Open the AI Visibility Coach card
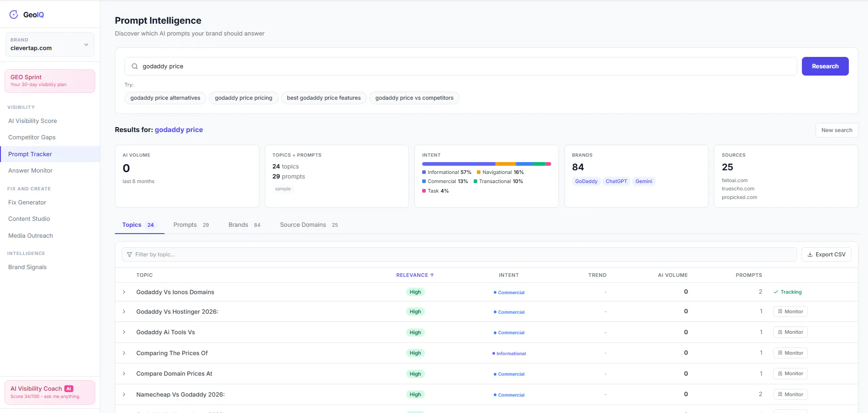This screenshot has height=413, width=868. pos(50,393)
